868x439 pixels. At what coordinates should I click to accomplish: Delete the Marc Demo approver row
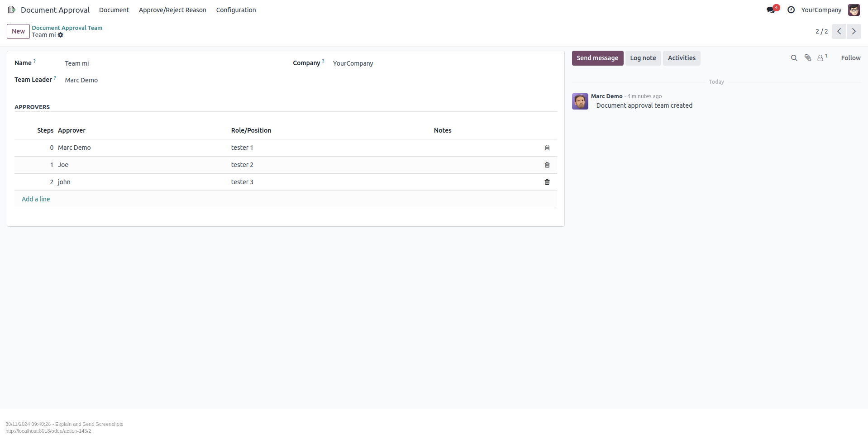tap(547, 148)
